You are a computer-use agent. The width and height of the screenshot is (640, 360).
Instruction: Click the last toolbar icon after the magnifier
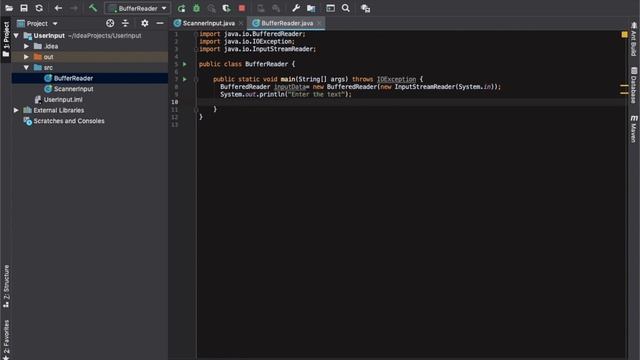coord(365,8)
